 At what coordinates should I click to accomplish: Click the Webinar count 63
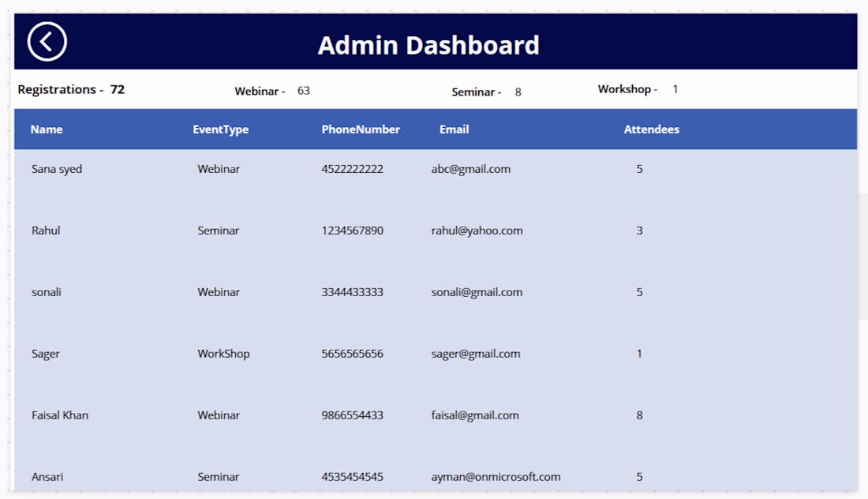point(303,91)
